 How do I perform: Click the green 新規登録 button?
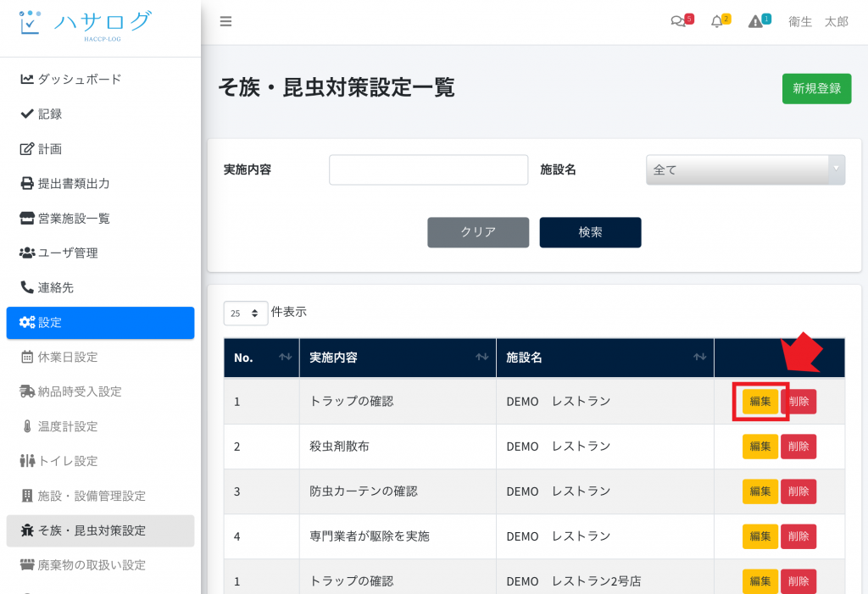(x=816, y=89)
